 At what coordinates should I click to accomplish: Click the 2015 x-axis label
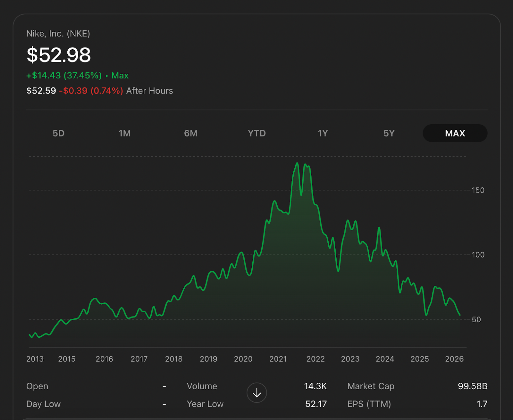point(67,359)
